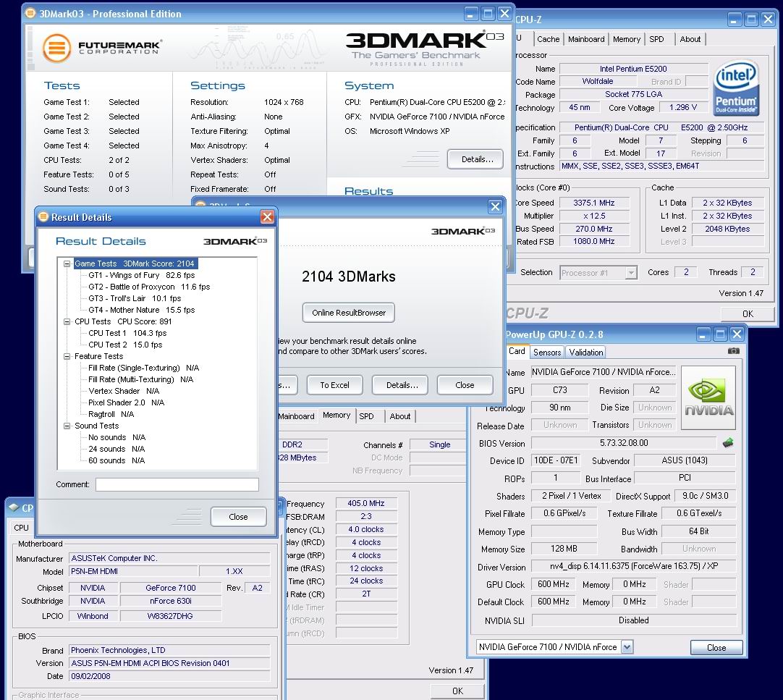The image size is (783, 700).
Task: Switch to the Cache tab in CPU-Z
Action: (548, 39)
